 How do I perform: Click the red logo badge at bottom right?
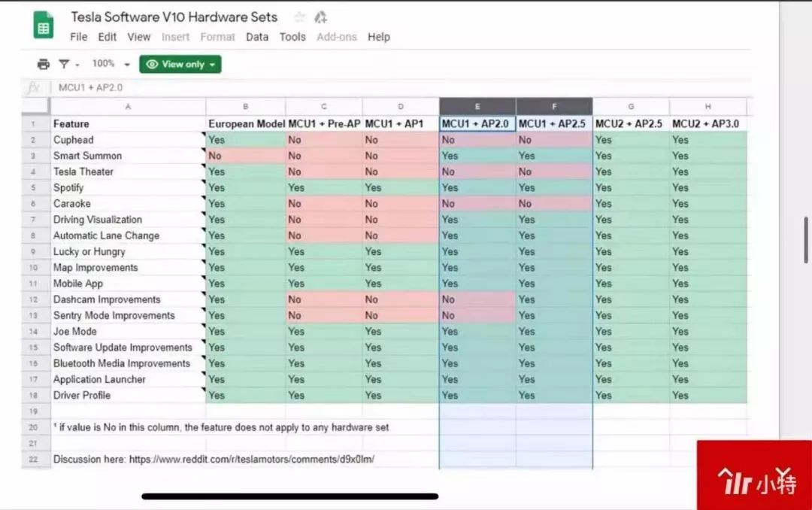[x=754, y=475]
